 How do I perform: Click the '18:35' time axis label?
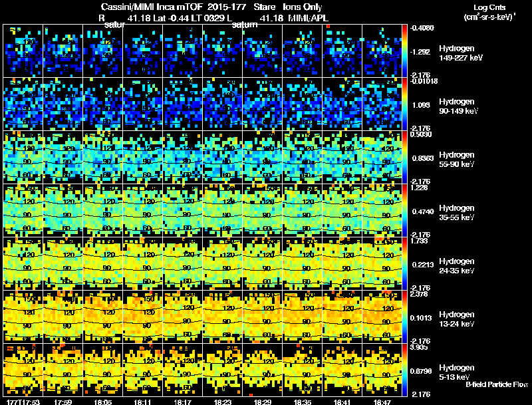click(303, 402)
